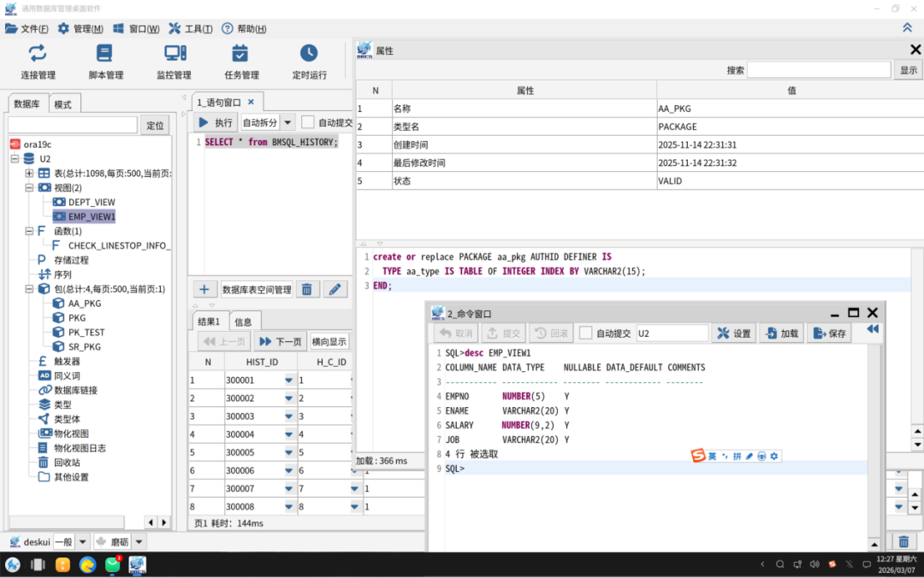Open the 一般 dropdown in status bar
The width and height of the screenshot is (924, 578).
[82, 542]
